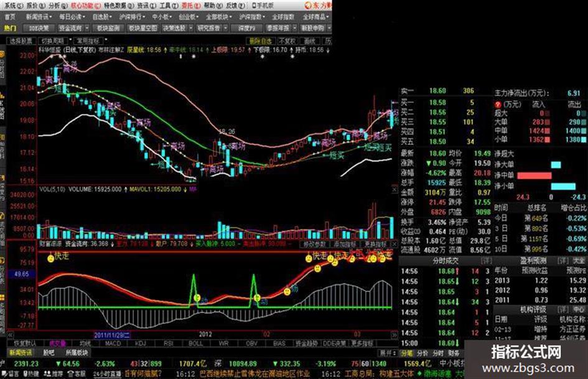Open the 报价(Q) menu
The width and height of the screenshot is (588, 379).
pyautogui.click(x=36, y=6)
